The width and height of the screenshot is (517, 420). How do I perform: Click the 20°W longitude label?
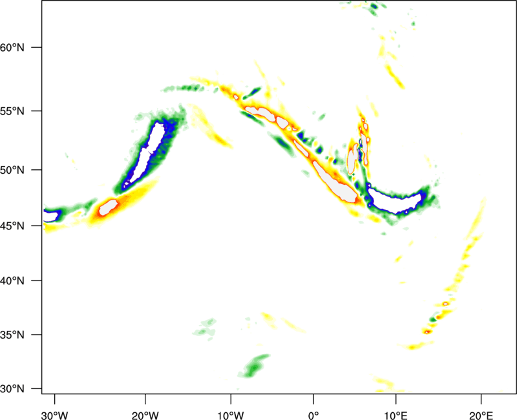(145, 415)
